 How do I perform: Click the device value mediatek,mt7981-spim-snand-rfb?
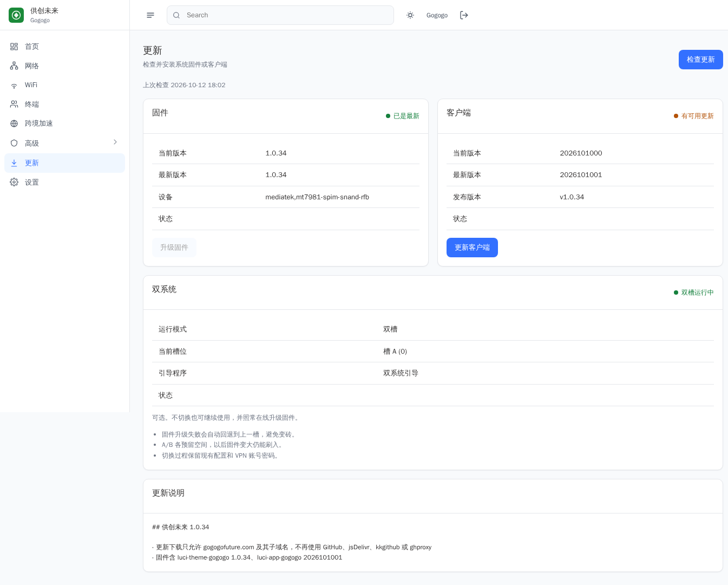(x=317, y=197)
